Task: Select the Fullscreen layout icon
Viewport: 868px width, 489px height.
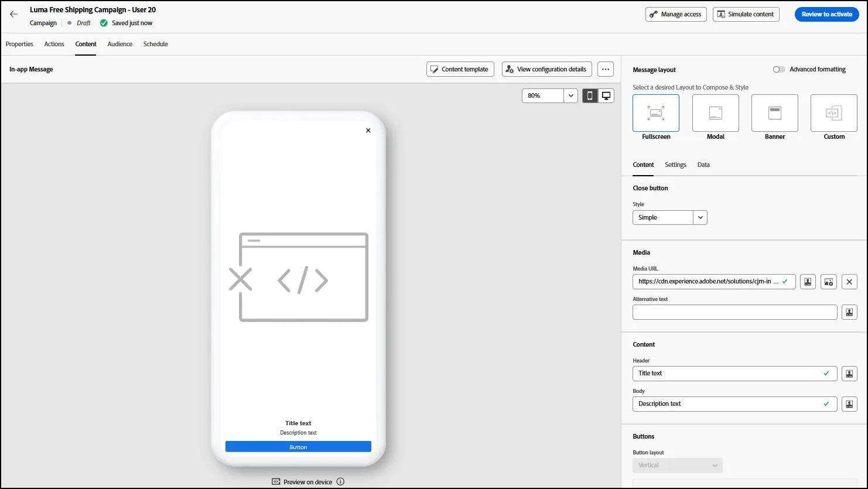Action: pos(656,113)
